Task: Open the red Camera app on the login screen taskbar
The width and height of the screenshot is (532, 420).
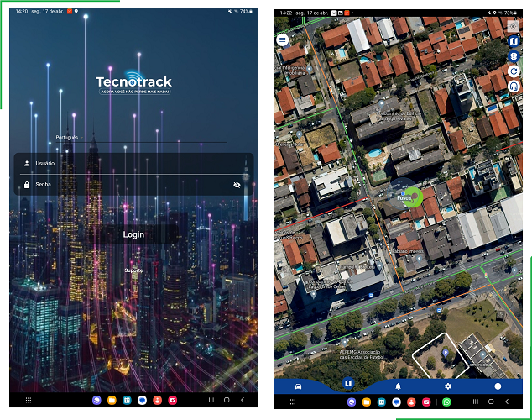Action: tap(172, 401)
